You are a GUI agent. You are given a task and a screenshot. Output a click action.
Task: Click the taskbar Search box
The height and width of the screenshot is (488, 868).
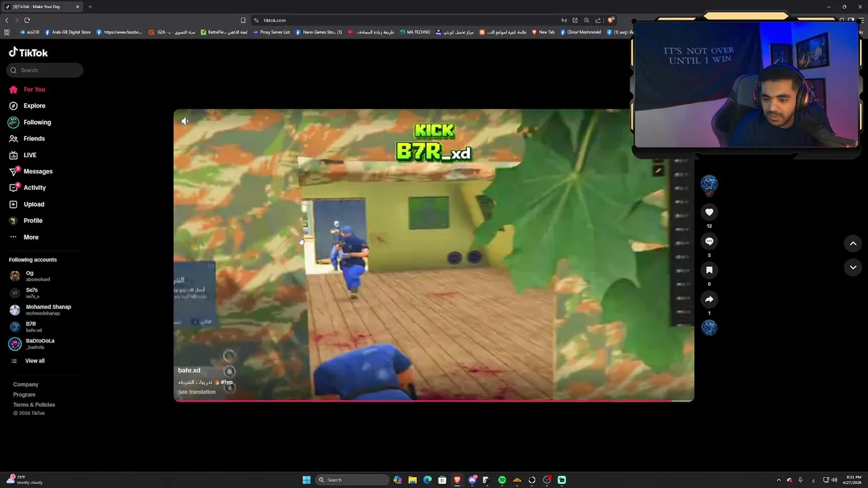(x=353, y=480)
